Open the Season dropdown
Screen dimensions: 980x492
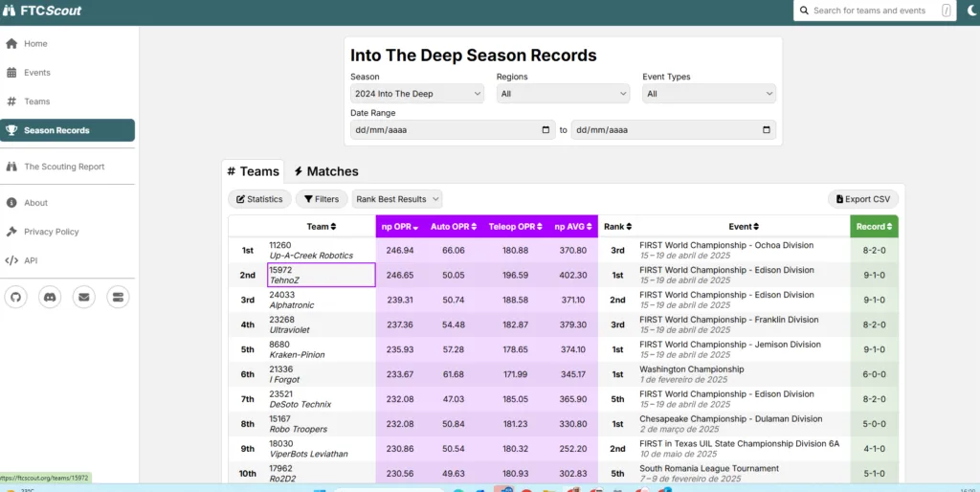click(x=417, y=94)
